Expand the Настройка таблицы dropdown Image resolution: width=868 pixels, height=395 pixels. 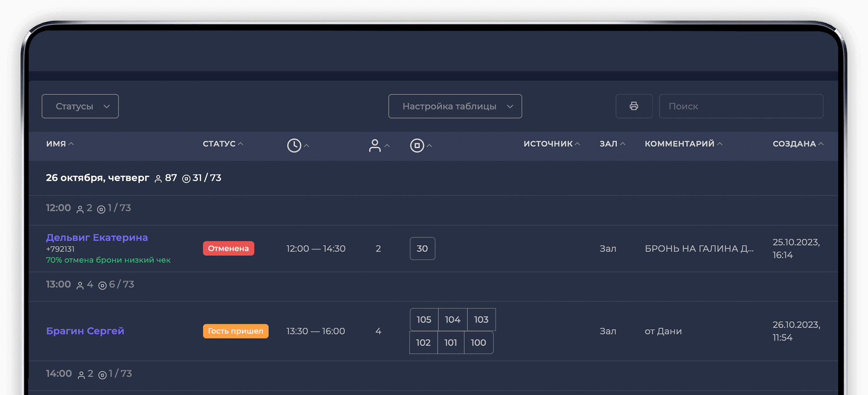(x=455, y=106)
